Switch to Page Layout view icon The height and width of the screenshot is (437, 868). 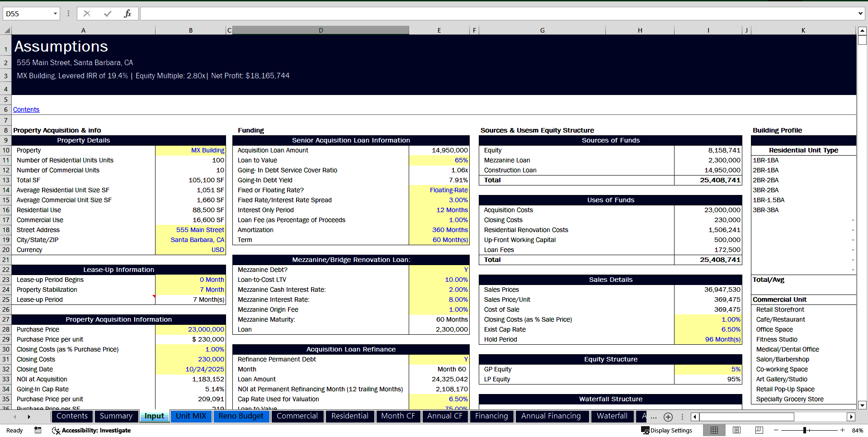coord(737,430)
